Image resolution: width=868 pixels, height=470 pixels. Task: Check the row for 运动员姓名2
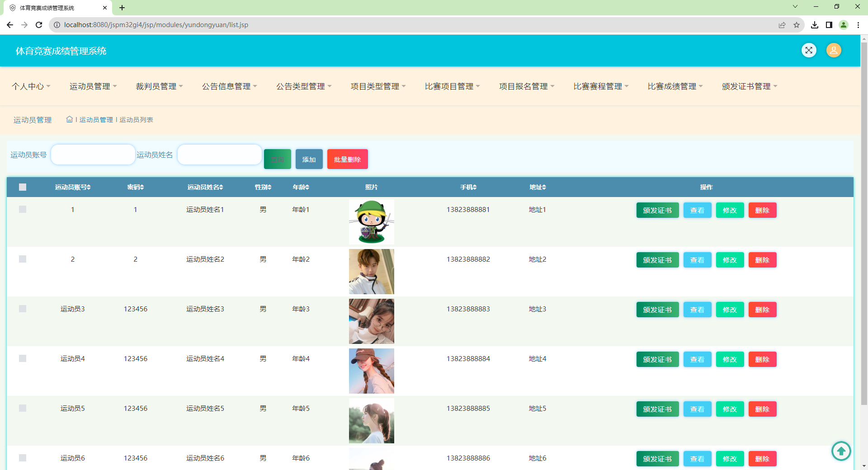pos(23,259)
